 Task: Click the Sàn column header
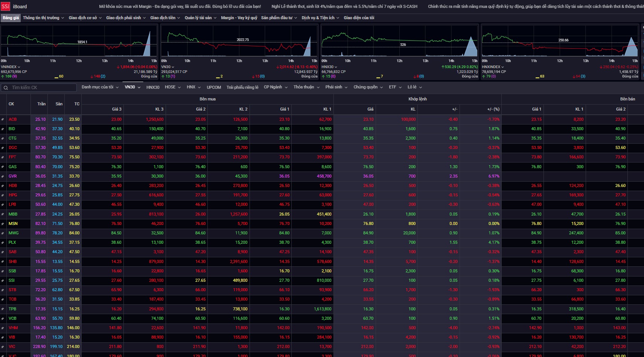[x=59, y=104]
